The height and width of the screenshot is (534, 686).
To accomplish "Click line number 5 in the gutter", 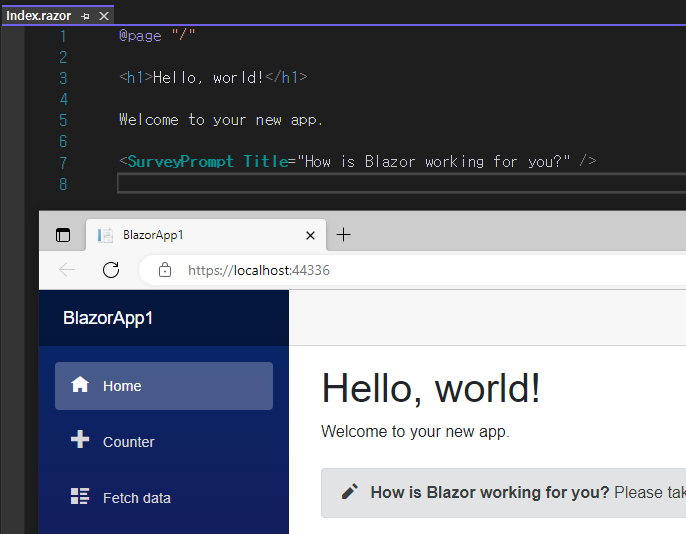I will 63,120.
